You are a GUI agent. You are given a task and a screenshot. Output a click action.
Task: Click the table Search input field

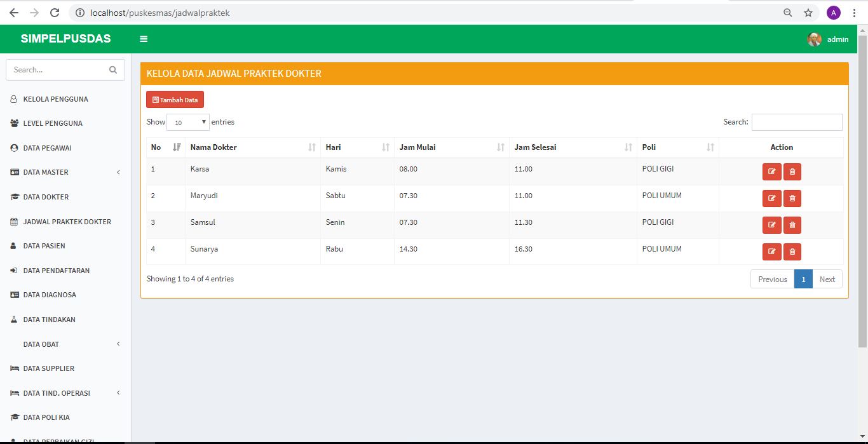(x=796, y=122)
